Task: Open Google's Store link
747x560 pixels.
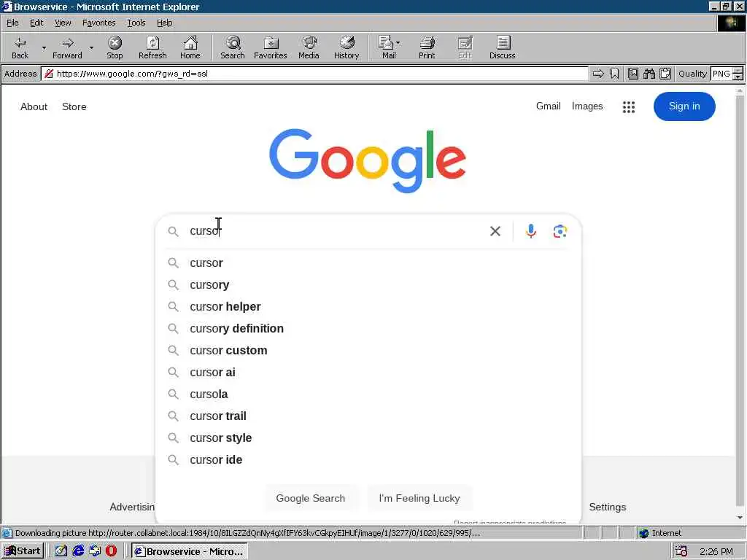Action: tap(74, 106)
